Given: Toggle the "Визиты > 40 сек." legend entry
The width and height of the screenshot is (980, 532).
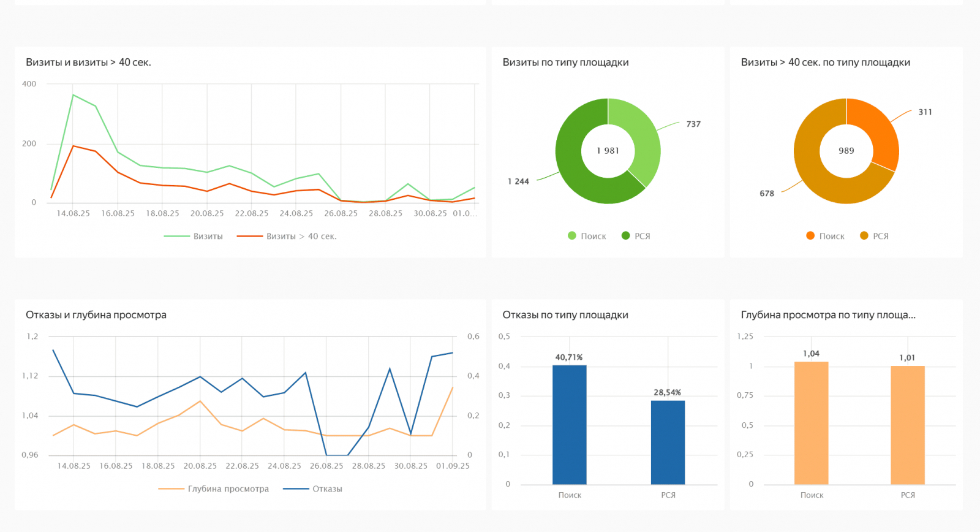Looking at the screenshot, I should tap(287, 236).
